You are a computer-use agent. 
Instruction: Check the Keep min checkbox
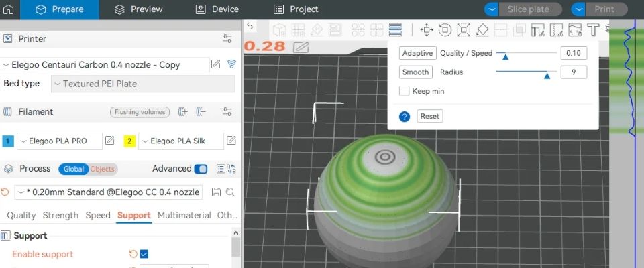point(404,91)
